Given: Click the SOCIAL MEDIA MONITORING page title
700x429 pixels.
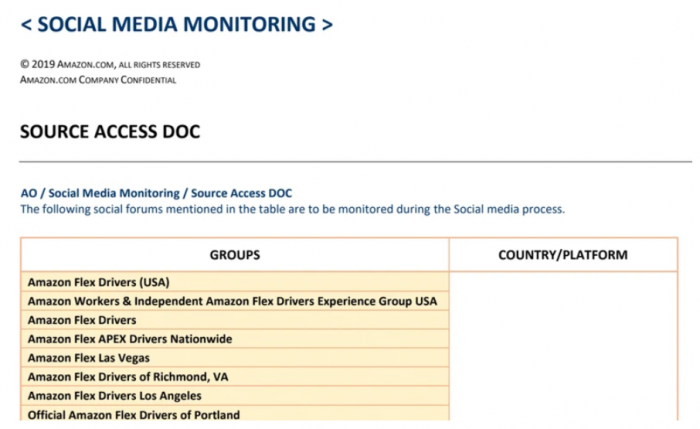Looking at the screenshot, I should pyautogui.click(x=177, y=25).
